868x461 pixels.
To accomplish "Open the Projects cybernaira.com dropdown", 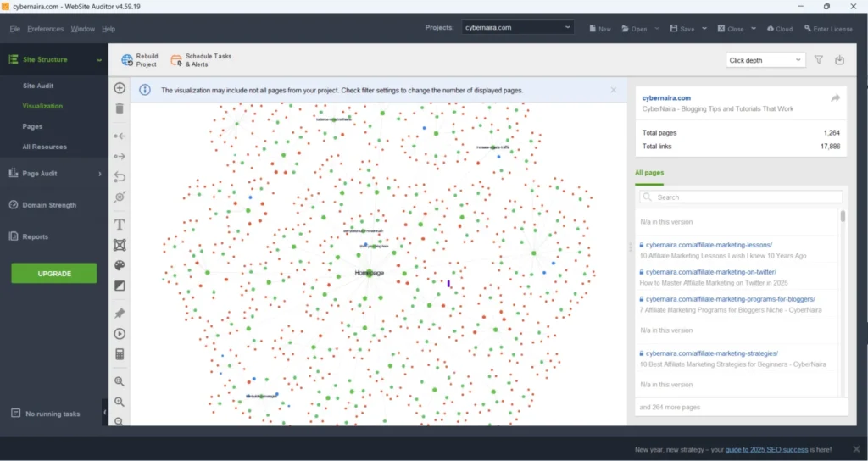I will pyautogui.click(x=518, y=27).
